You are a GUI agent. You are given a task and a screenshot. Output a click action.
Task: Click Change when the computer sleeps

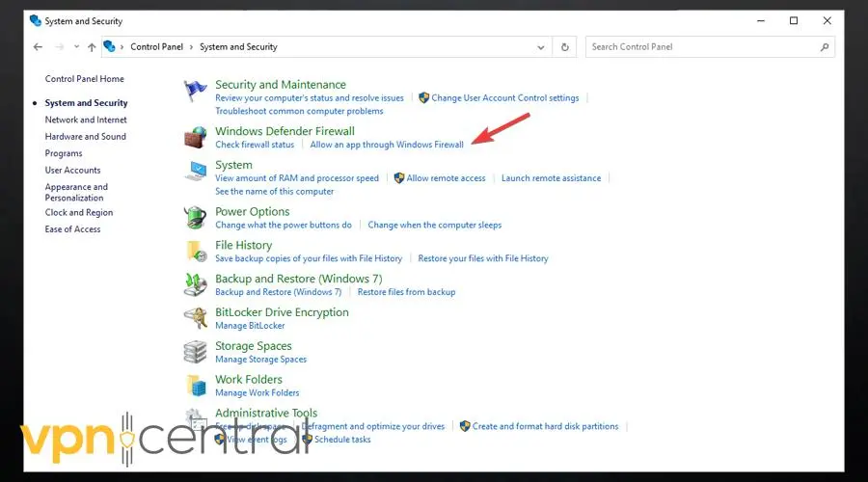[435, 225]
